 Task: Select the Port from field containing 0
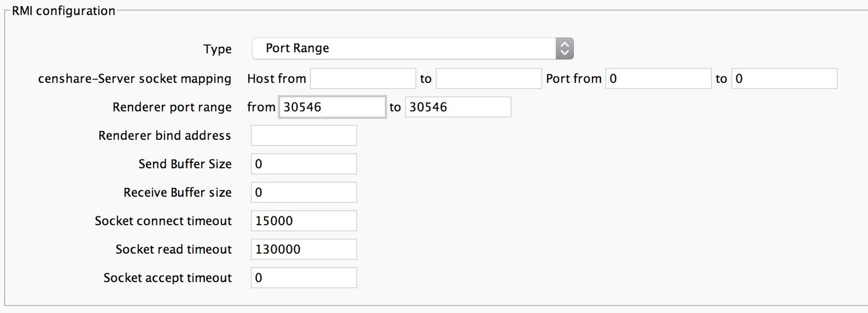coord(658,78)
